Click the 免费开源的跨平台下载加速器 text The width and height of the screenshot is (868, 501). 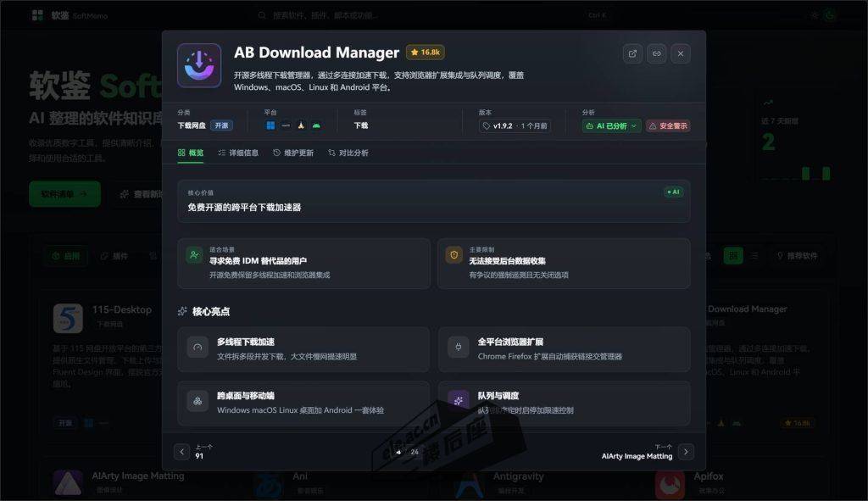(x=244, y=208)
